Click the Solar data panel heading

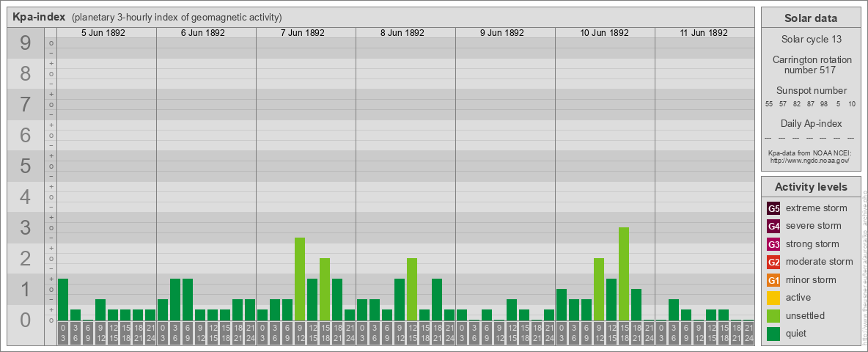coord(810,18)
